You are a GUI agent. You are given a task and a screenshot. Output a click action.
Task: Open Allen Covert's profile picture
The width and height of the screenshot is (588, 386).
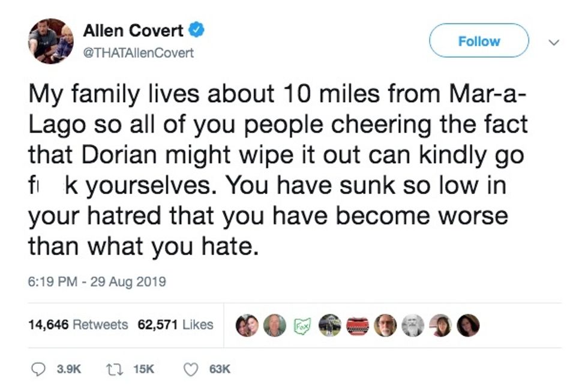50,41
